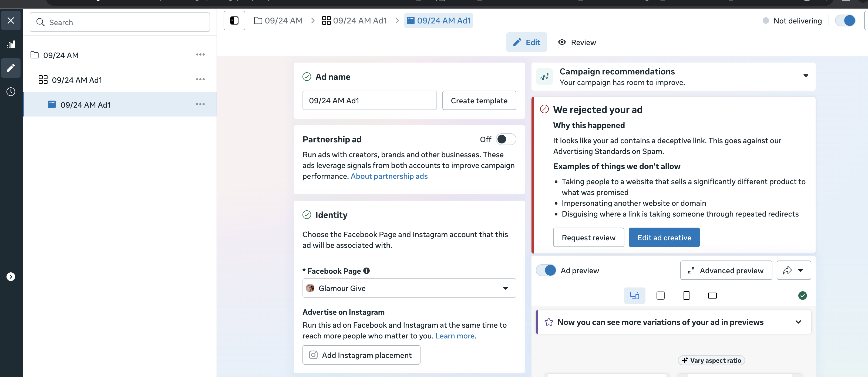Toggle the ad delivery switch on top bar
The width and height of the screenshot is (868, 377).
(845, 21)
